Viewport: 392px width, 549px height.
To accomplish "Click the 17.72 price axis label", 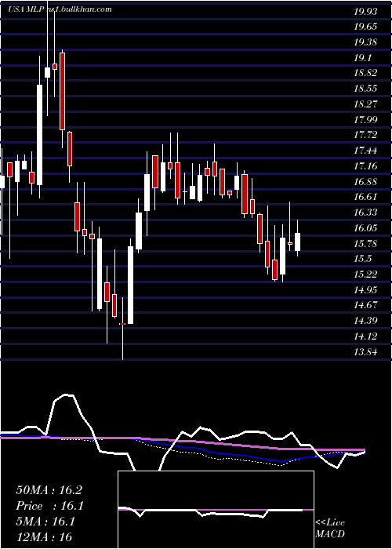I will 366,135.
